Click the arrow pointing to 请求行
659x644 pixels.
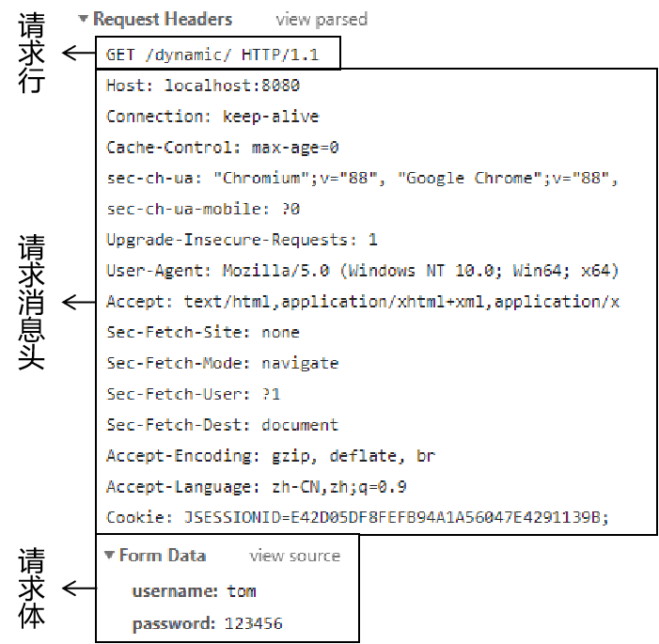[79, 53]
